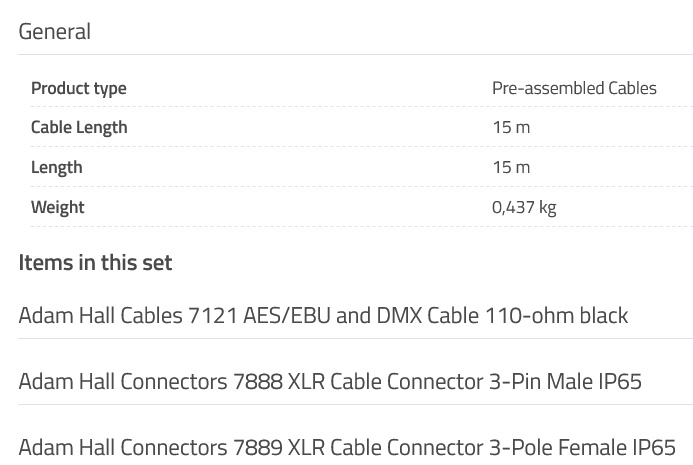
Task: Click the General section heading
Action: pyautogui.click(x=55, y=32)
